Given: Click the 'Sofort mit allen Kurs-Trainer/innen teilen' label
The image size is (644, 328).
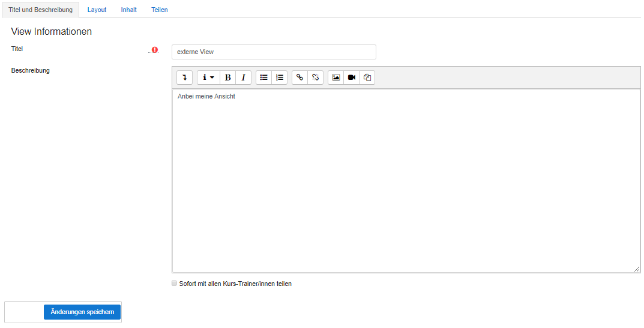Looking at the screenshot, I should [x=235, y=284].
